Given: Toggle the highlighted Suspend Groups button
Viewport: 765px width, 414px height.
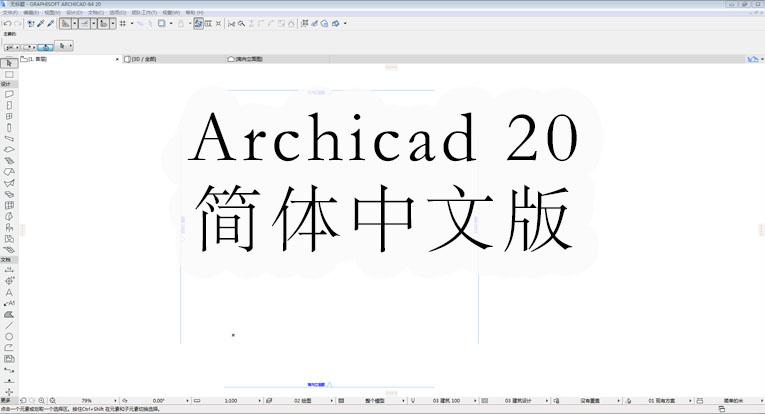Looking at the screenshot, I should pyautogui.click(x=198, y=23).
